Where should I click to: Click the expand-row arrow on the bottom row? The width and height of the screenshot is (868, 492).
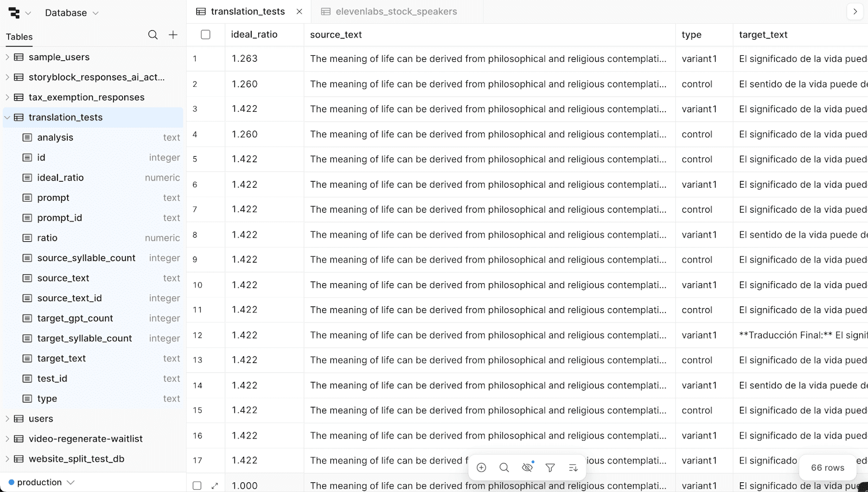click(215, 486)
